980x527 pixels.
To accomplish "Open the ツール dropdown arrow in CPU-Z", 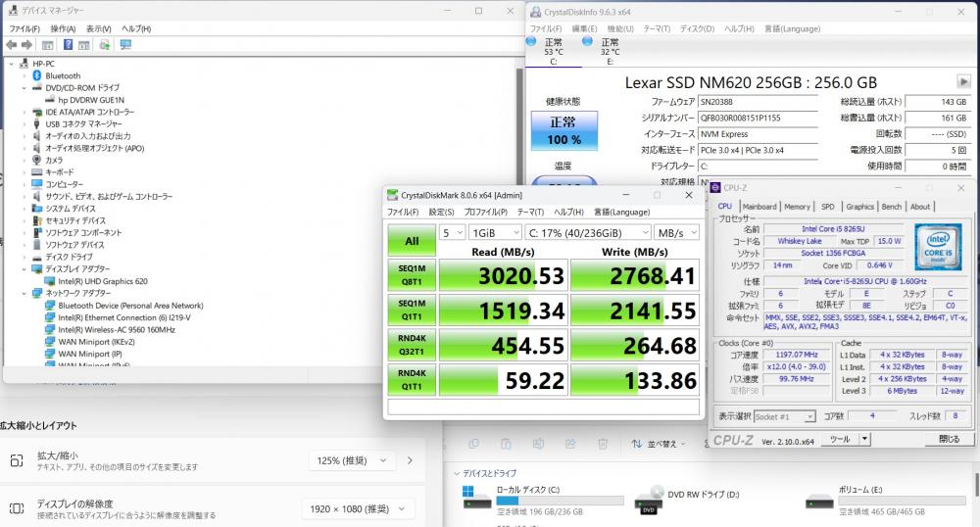I will (x=865, y=439).
